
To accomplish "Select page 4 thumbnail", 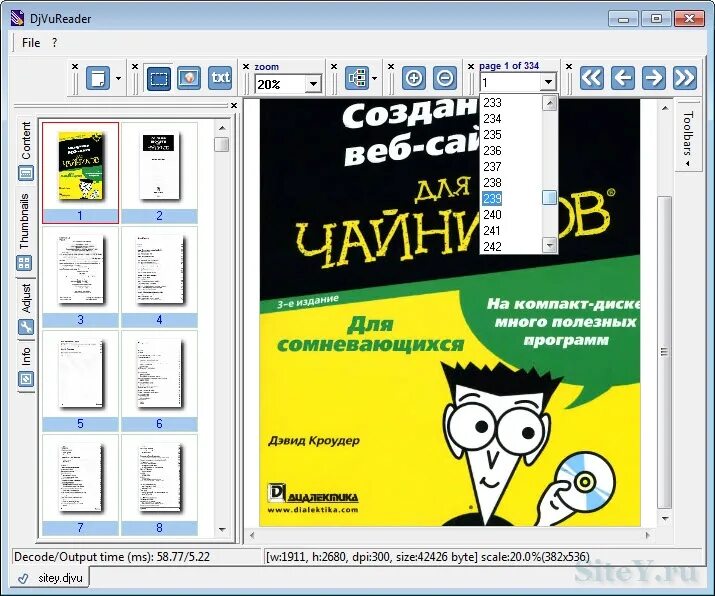I will coord(159,277).
